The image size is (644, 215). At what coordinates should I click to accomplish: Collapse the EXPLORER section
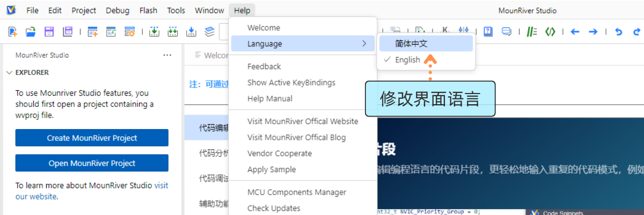pyautogui.click(x=9, y=73)
